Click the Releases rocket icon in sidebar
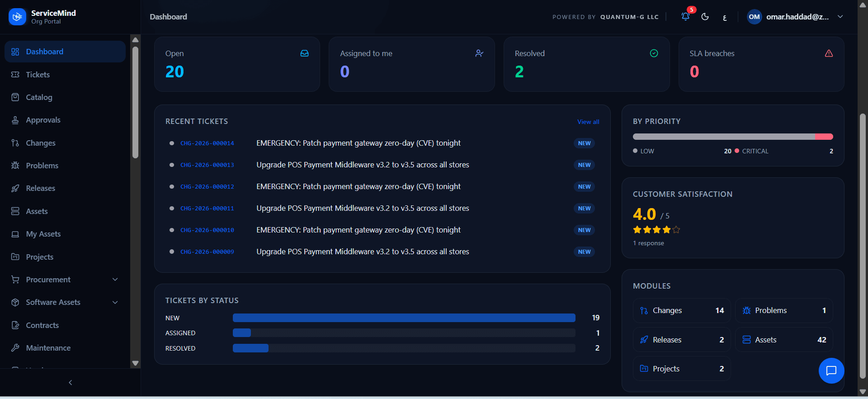 tap(15, 188)
